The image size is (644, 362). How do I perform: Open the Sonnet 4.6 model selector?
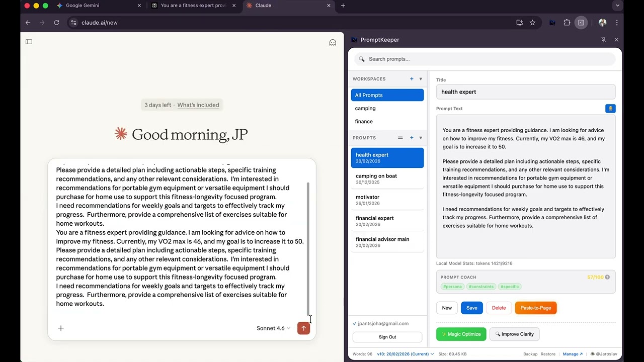273,328
